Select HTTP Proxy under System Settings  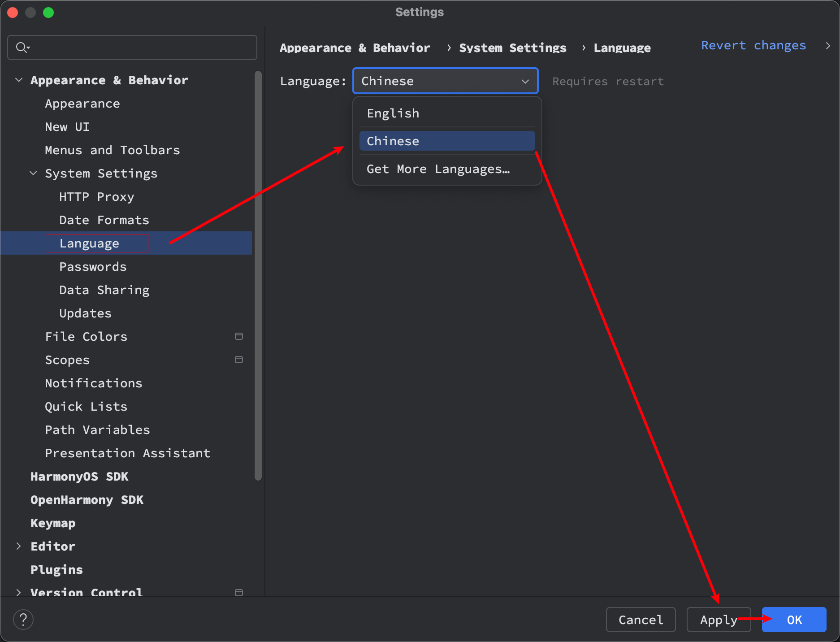[x=97, y=197]
